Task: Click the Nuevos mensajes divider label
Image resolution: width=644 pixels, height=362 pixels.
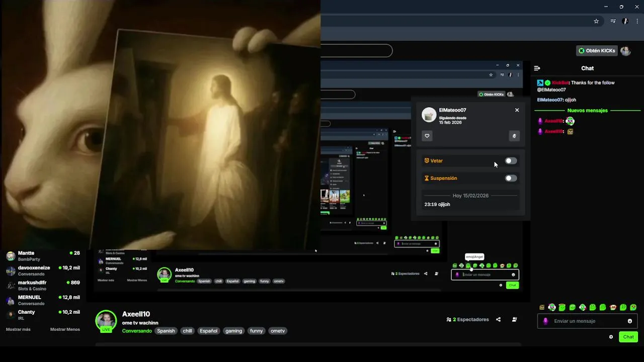Action: (587, 111)
